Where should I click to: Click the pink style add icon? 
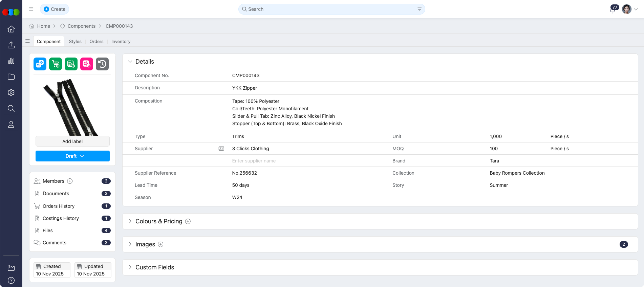(x=87, y=64)
